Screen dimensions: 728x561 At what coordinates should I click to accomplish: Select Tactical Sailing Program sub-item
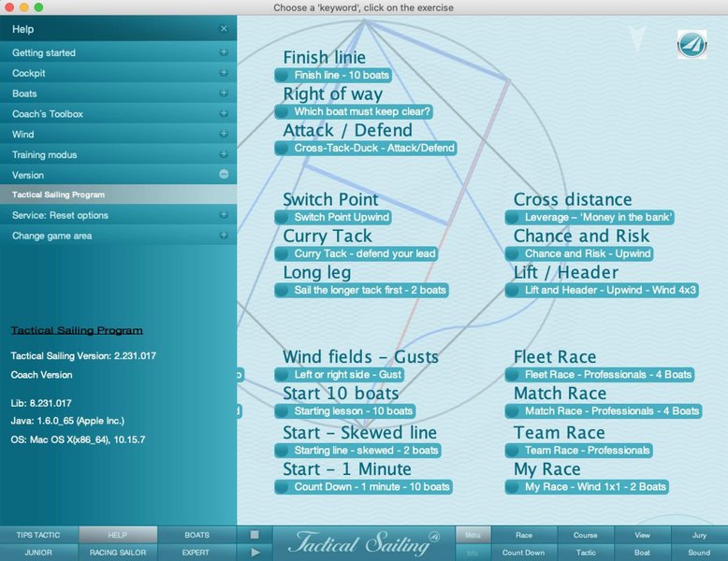click(119, 194)
